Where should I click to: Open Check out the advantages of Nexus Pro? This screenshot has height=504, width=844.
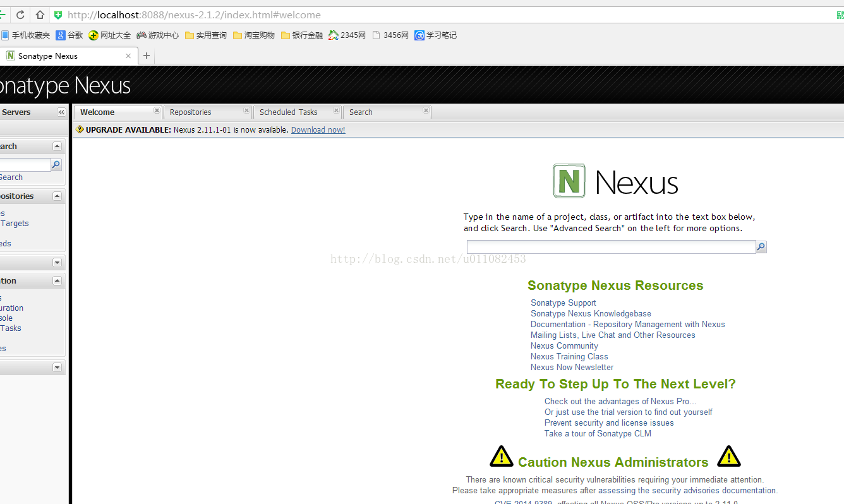click(x=620, y=401)
